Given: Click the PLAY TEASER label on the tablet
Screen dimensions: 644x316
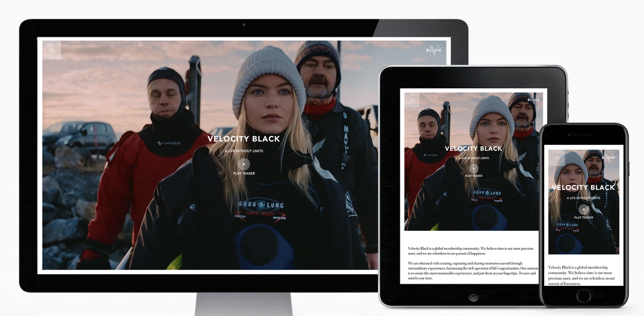Looking at the screenshot, I should [474, 176].
